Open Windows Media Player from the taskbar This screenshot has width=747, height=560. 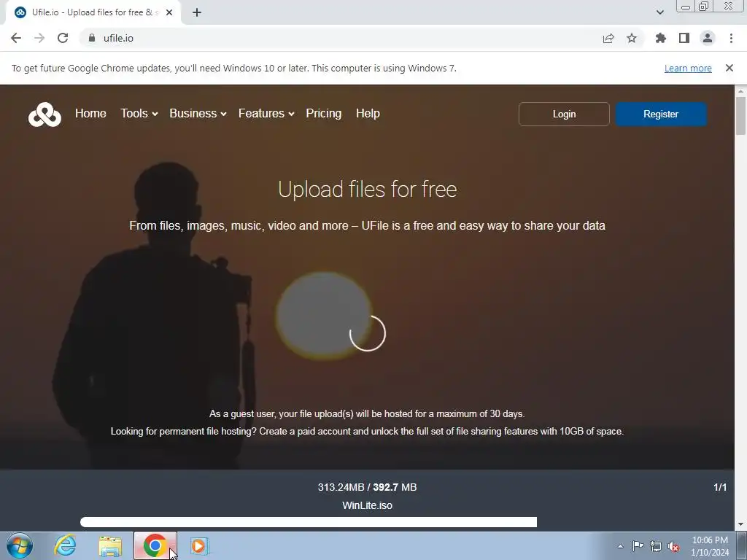pos(199,545)
